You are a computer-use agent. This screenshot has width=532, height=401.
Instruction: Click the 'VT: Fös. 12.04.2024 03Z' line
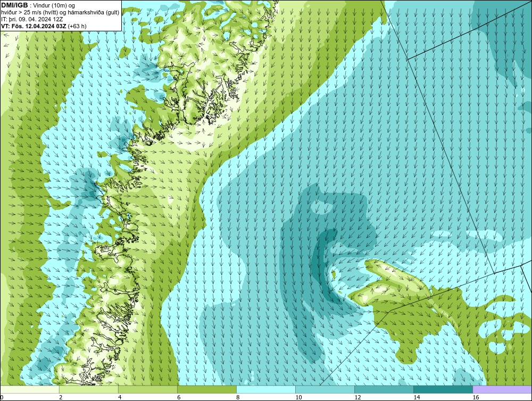click(x=34, y=26)
